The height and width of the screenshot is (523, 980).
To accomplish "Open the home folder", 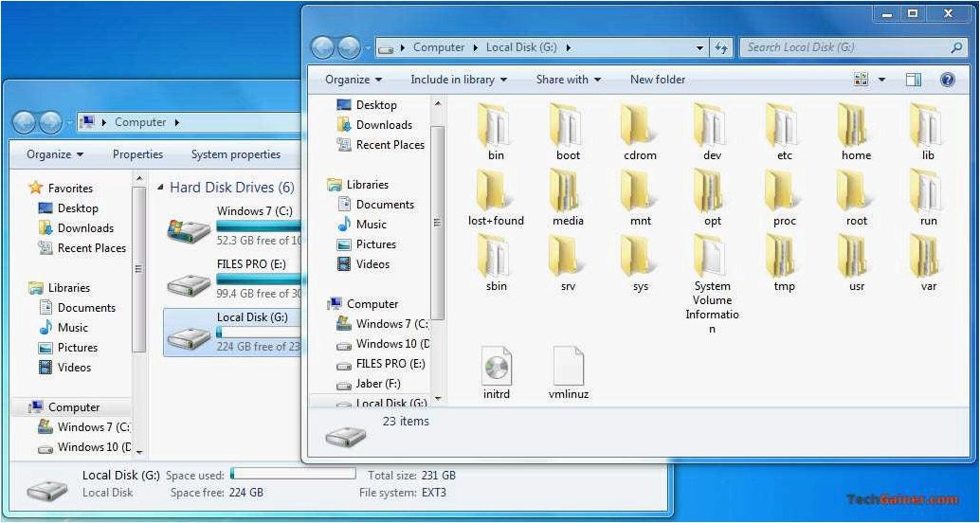I will [856, 133].
